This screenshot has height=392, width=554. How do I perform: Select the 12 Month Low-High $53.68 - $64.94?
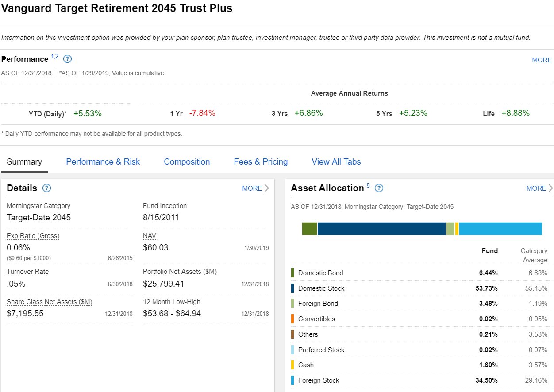(x=172, y=314)
